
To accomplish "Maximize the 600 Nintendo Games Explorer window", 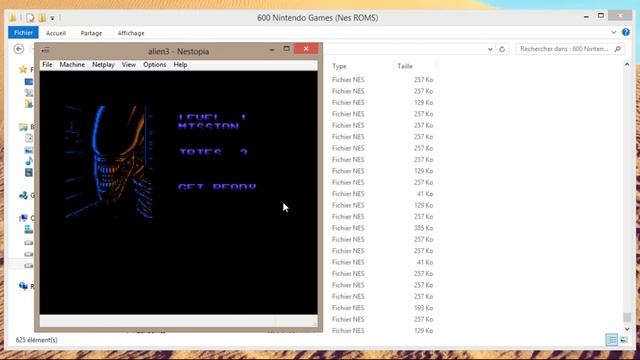I will 601,16.
